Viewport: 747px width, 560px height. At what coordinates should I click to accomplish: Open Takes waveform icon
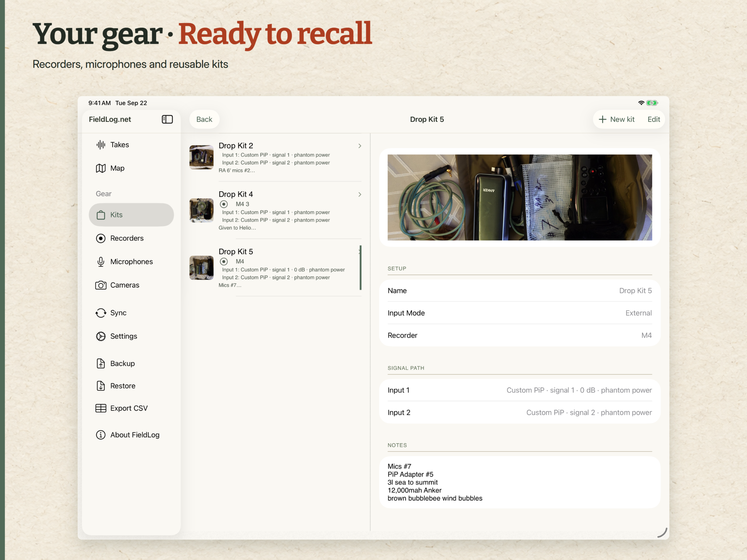pos(101,145)
